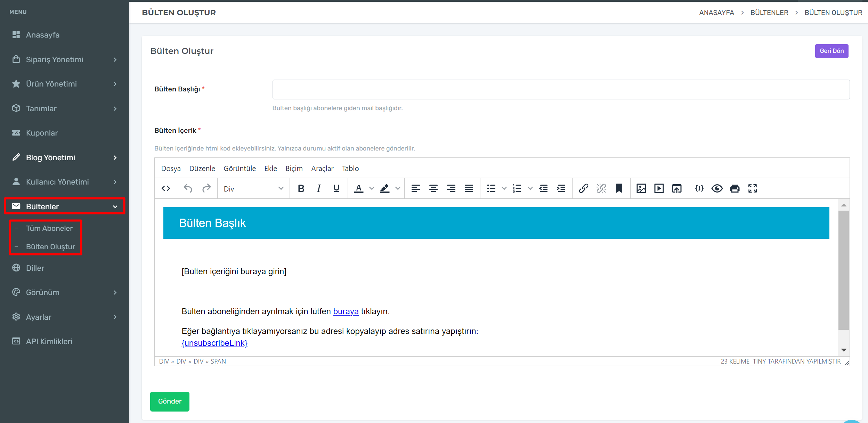This screenshot has width=868, height=423.
Task: Open the source code view icon
Action: [x=166, y=188]
